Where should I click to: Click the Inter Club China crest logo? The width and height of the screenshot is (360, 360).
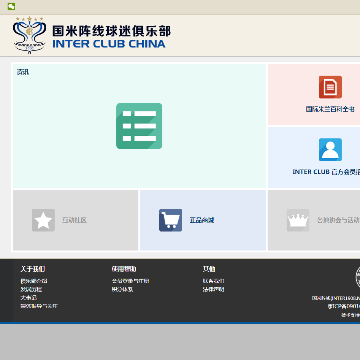[29, 35]
